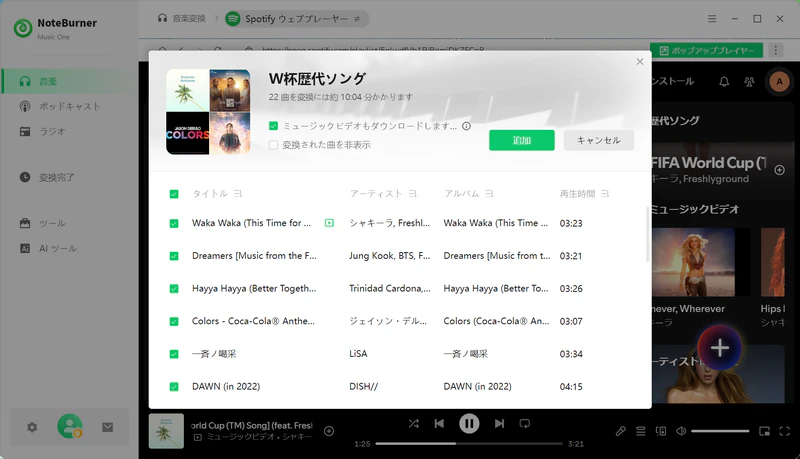Open the three-dot more options menu
The image size is (800, 459).
point(776,50)
